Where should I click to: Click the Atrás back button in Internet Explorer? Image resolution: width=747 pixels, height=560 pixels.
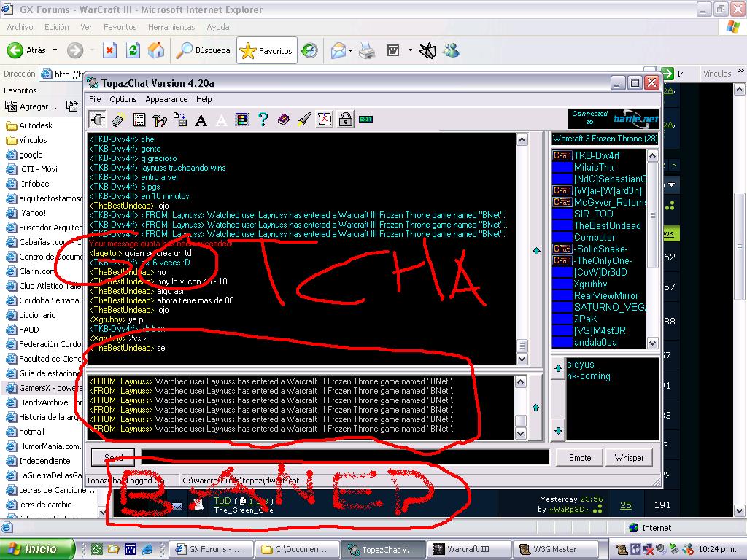point(27,50)
